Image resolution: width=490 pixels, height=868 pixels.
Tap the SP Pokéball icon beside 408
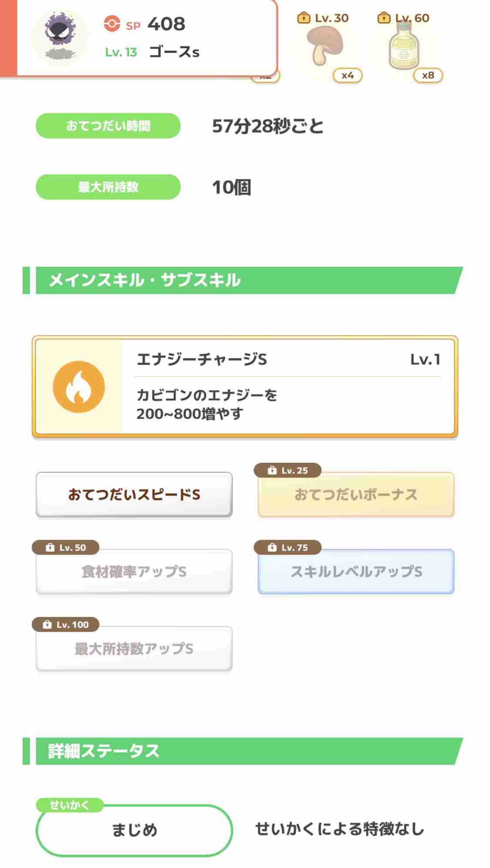point(112,24)
